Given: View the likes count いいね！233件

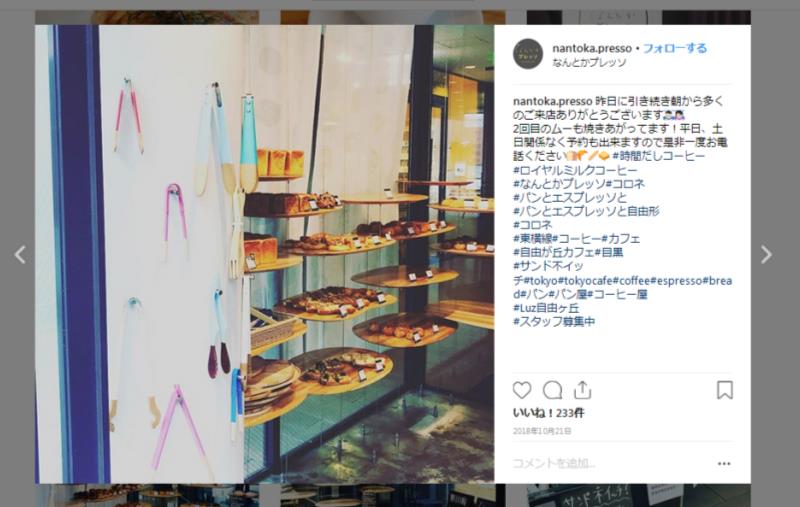Looking at the screenshot, I should click(x=548, y=413).
